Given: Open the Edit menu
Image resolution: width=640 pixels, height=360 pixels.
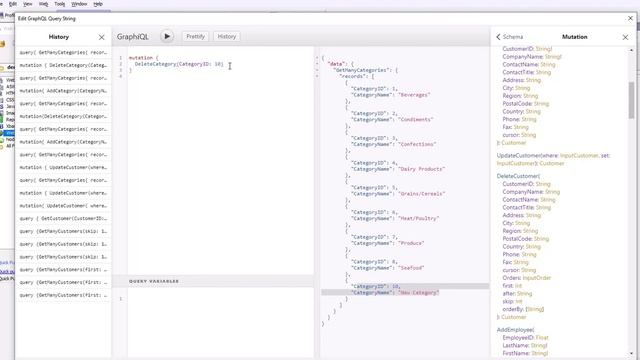Looking at the screenshot, I should click(x=13, y=4).
